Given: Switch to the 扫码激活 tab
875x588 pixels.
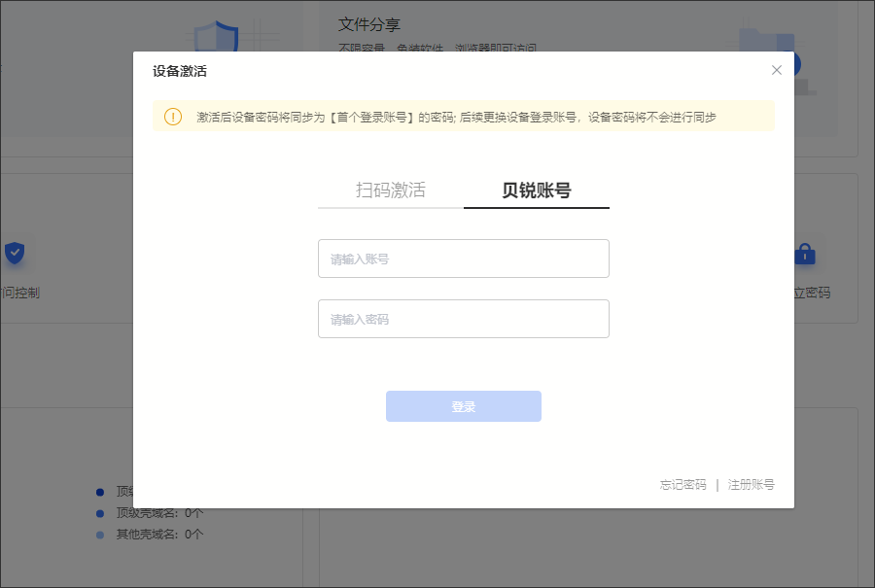Looking at the screenshot, I should point(391,190).
